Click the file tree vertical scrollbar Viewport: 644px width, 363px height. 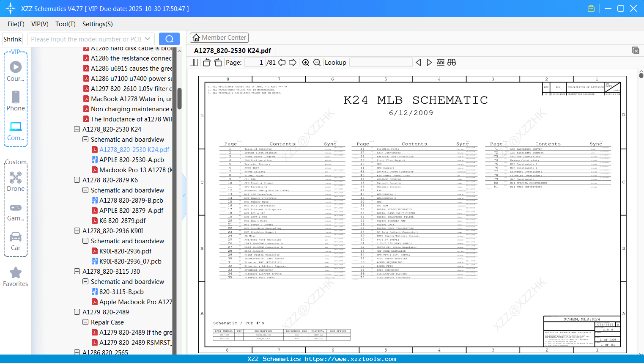pos(179,99)
